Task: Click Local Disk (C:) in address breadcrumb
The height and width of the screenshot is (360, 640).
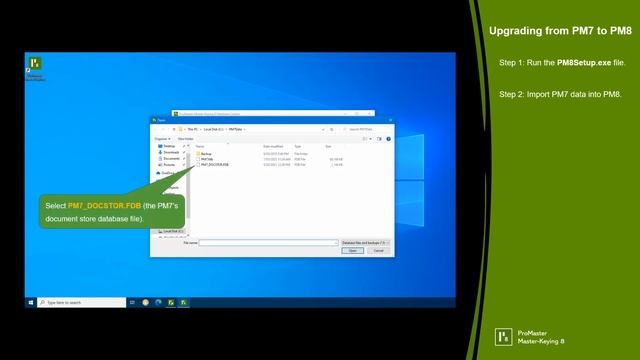Action: 213,129
